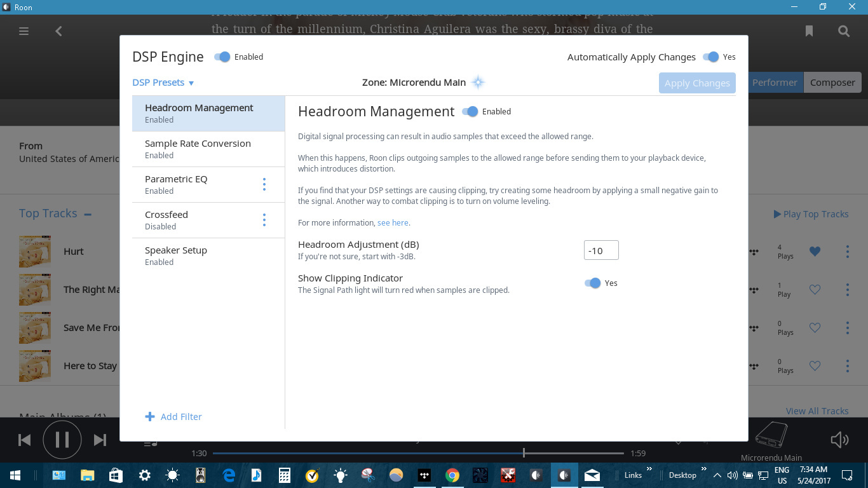Click the elapsed time '1:30'
Screen dimensions: 868x488
pyautogui.click(x=199, y=454)
